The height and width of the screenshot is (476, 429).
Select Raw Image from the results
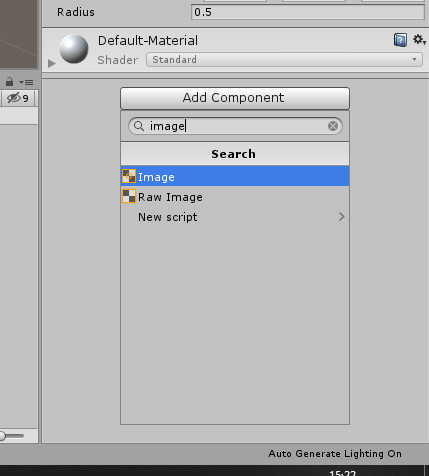tap(235, 197)
